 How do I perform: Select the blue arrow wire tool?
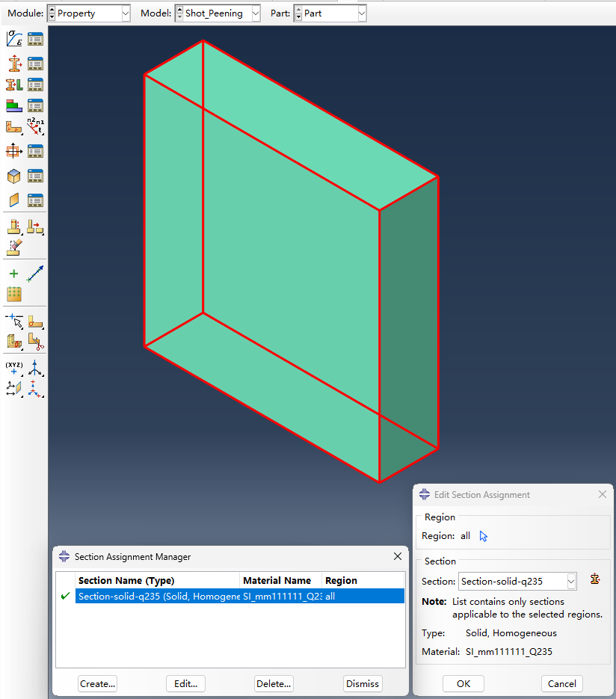click(35, 274)
